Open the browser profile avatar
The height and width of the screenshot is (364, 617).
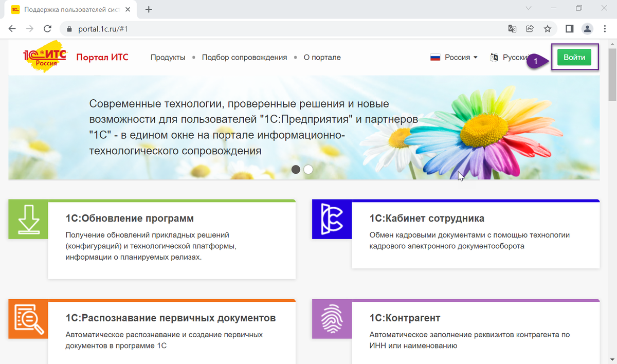pyautogui.click(x=587, y=29)
